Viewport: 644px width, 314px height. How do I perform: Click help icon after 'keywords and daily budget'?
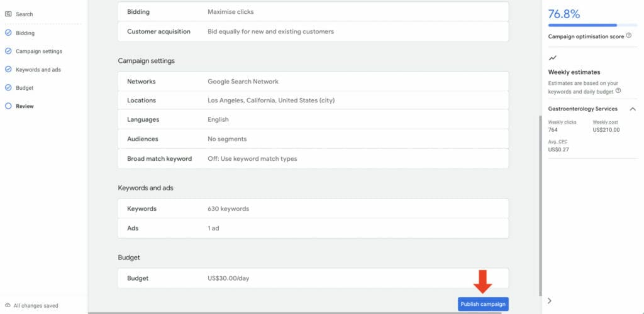tap(618, 91)
